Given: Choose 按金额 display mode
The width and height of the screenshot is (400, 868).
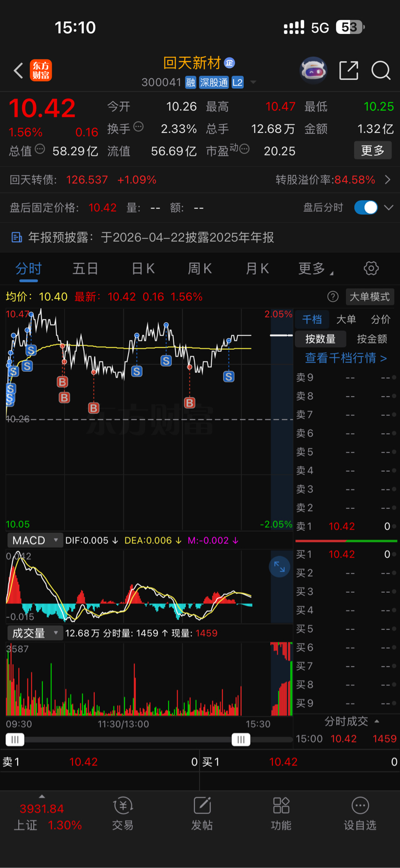Looking at the screenshot, I should (372, 339).
